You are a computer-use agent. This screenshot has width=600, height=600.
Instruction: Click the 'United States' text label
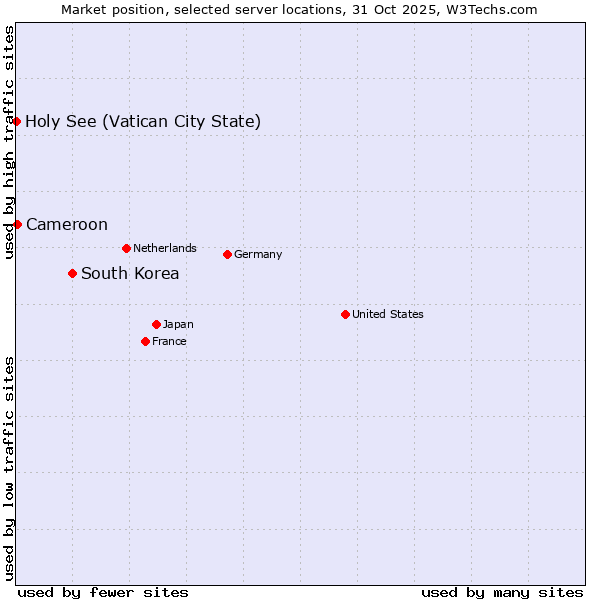click(388, 314)
